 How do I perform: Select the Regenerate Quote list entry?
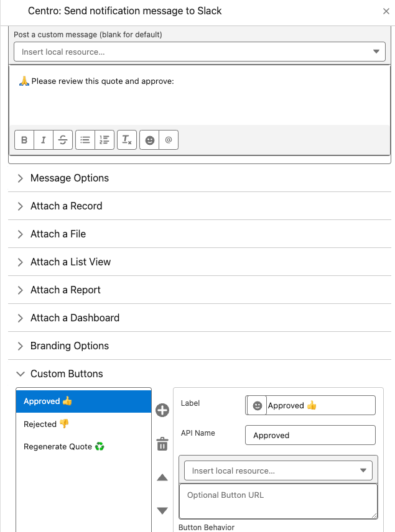(x=63, y=446)
